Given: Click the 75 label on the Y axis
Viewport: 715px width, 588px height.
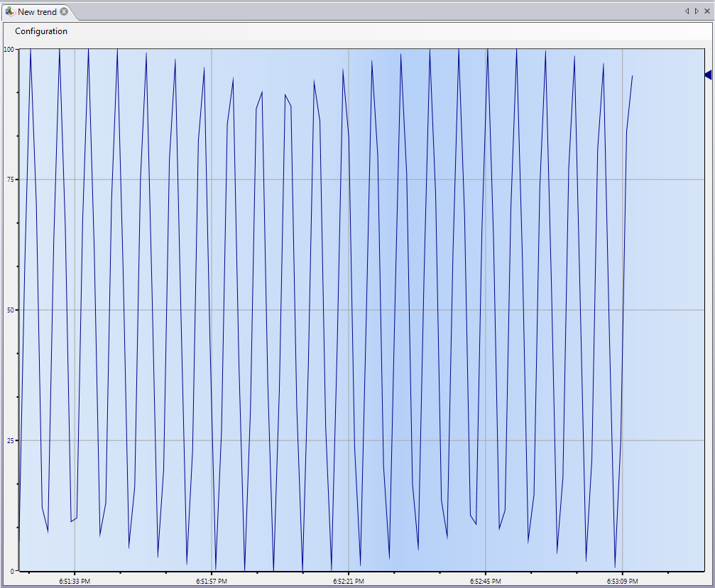Looking at the screenshot, I should pos(11,180).
